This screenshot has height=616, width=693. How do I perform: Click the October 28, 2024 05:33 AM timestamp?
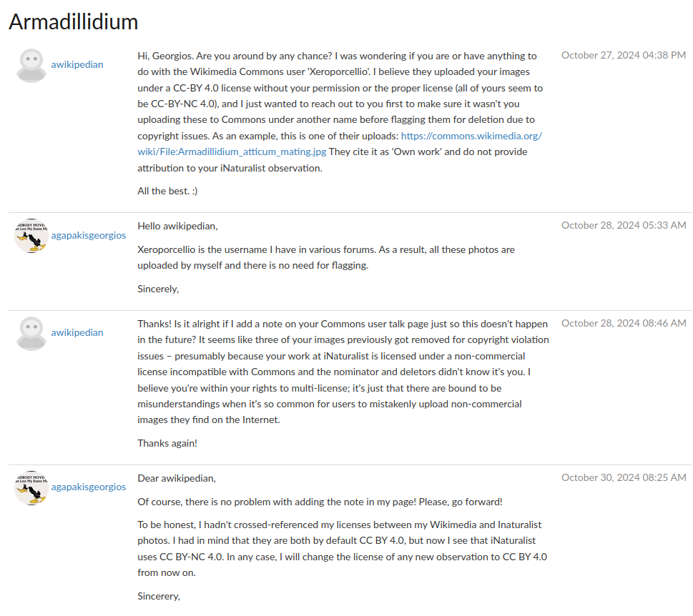click(x=624, y=225)
